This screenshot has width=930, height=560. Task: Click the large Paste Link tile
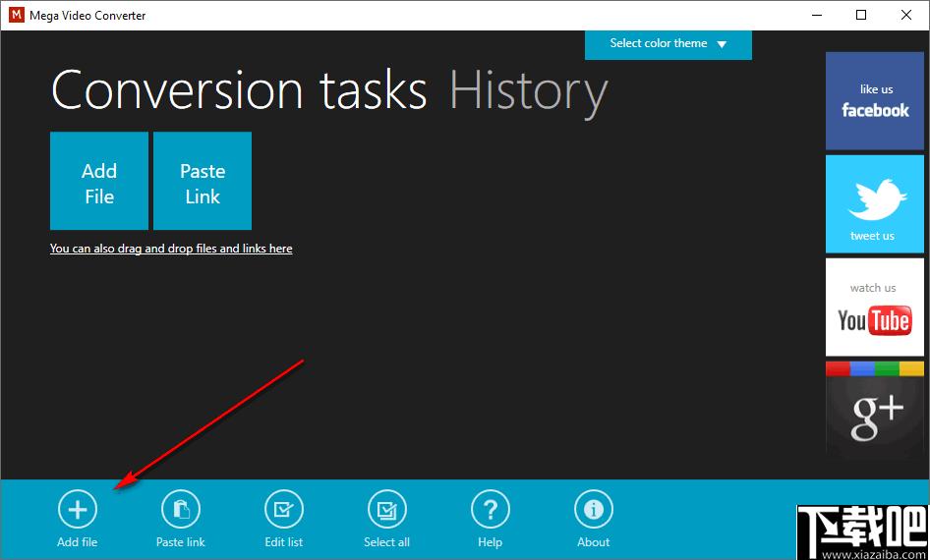pyautogui.click(x=203, y=181)
